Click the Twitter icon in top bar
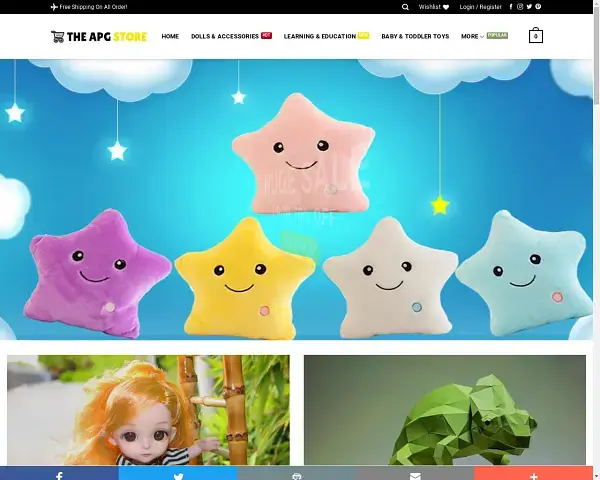The image size is (600, 480). click(x=529, y=7)
